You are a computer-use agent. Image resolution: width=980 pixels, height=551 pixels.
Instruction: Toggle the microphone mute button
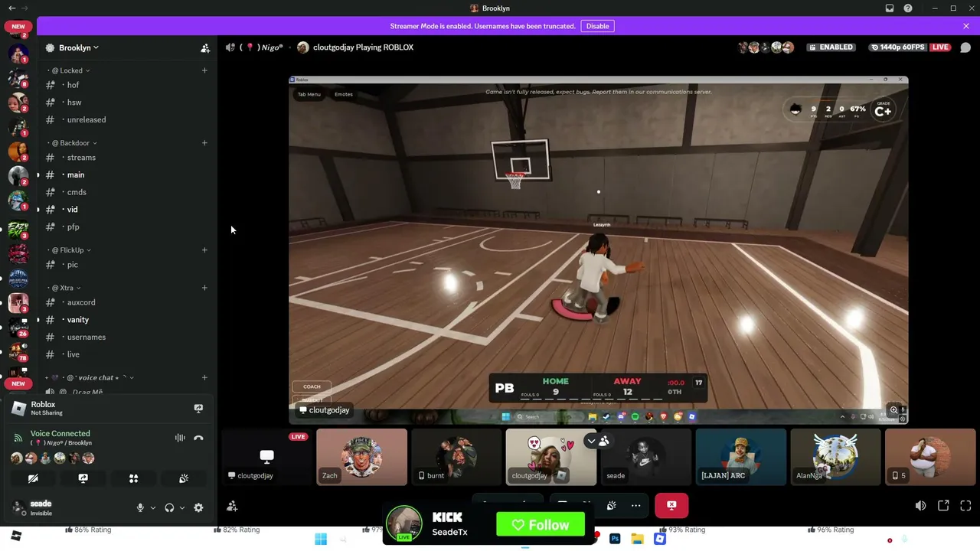click(140, 507)
